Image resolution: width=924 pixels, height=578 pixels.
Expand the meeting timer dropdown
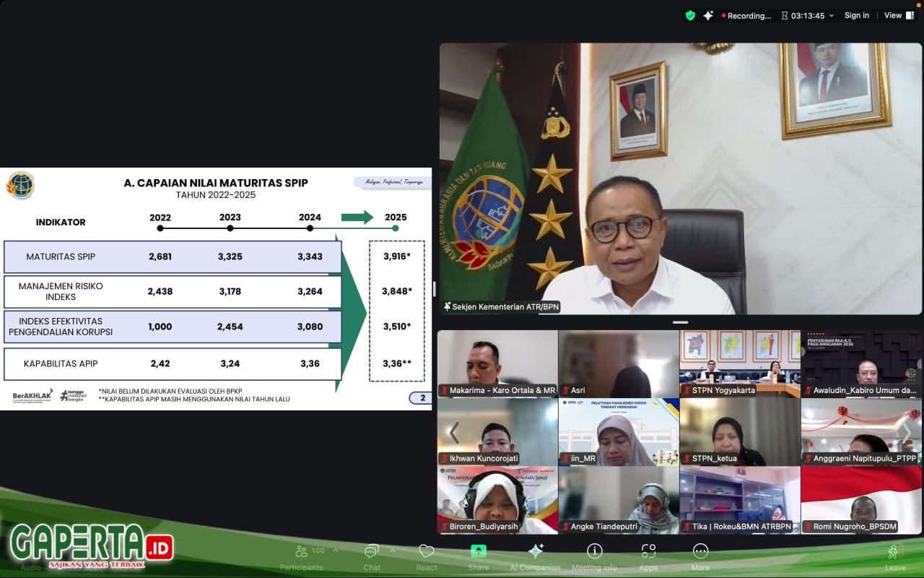pos(831,15)
